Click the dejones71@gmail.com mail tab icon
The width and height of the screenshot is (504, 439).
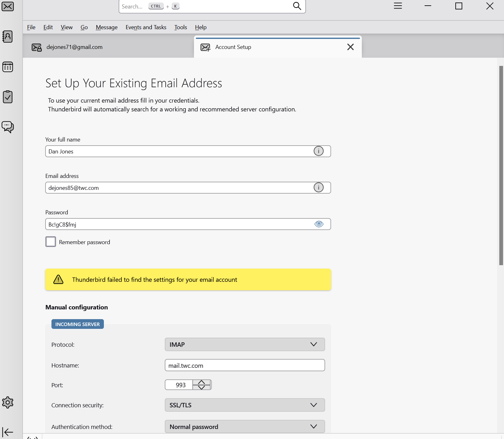[x=37, y=47]
